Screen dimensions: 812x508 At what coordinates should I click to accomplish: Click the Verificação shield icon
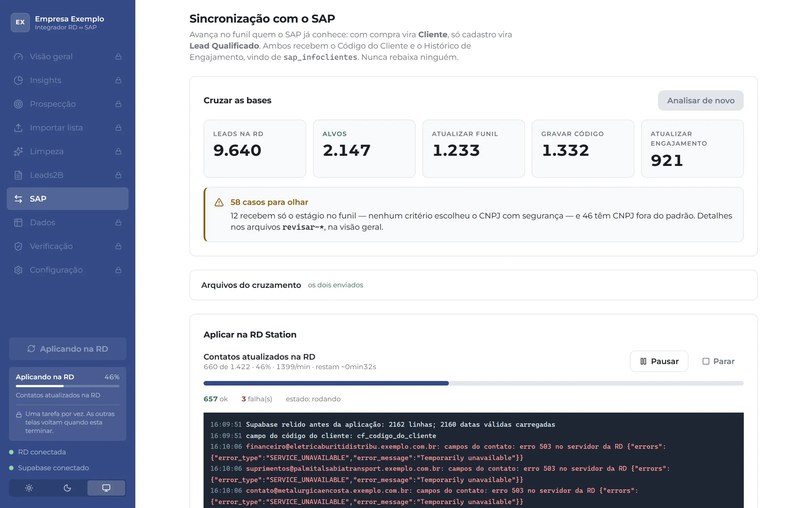pos(18,246)
